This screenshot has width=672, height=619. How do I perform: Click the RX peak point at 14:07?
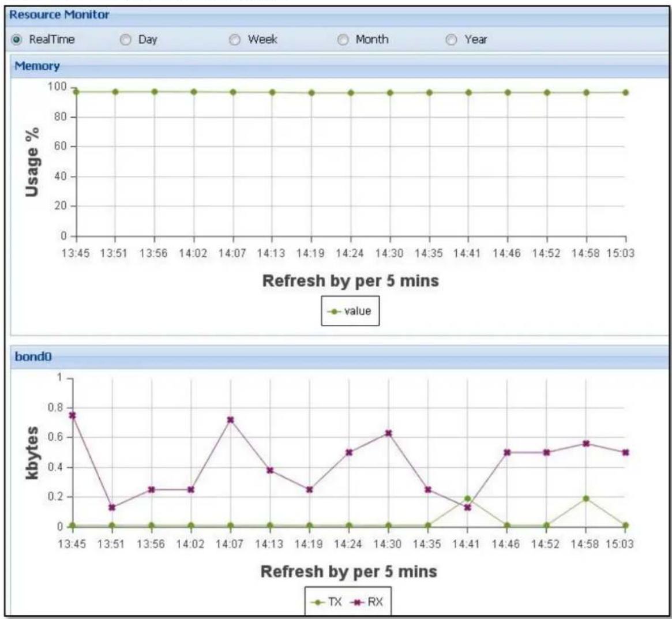coord(231,419)
